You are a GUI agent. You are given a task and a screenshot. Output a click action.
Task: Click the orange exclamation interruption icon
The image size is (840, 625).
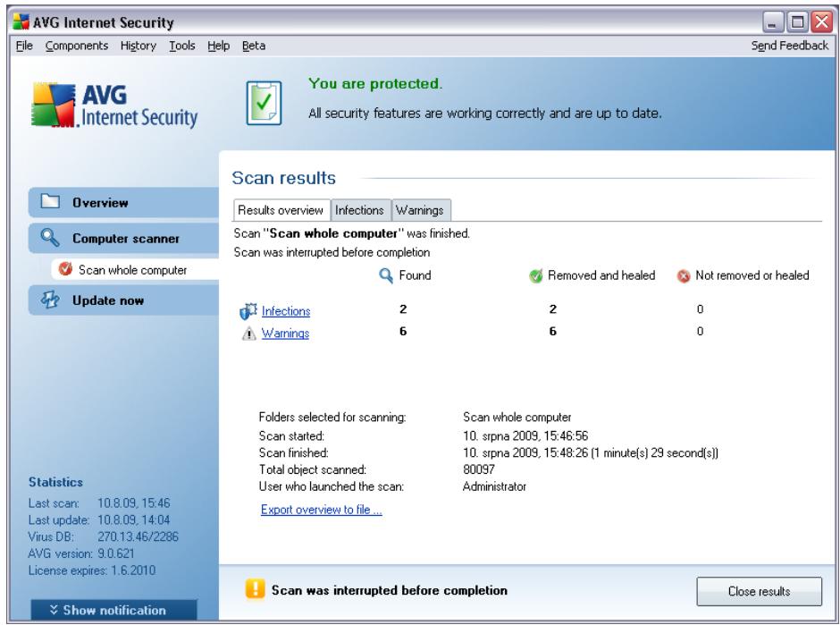pos(256,588)
